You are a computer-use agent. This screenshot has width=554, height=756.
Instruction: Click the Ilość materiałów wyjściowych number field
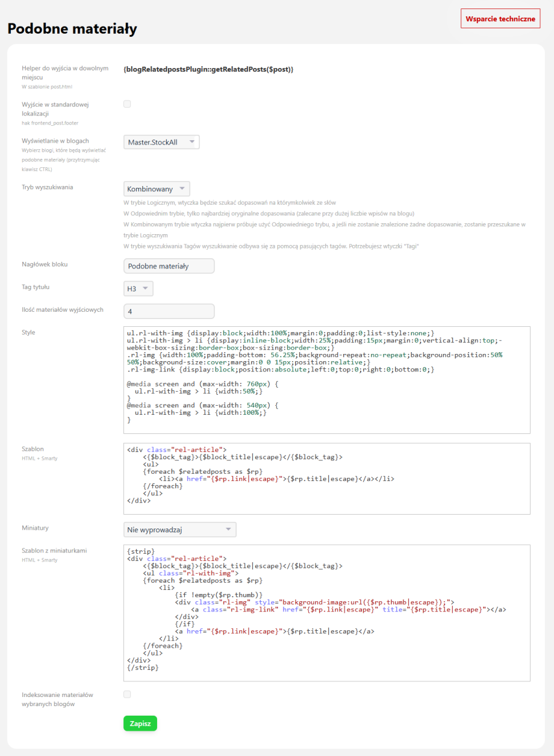[x=169, y=311]
